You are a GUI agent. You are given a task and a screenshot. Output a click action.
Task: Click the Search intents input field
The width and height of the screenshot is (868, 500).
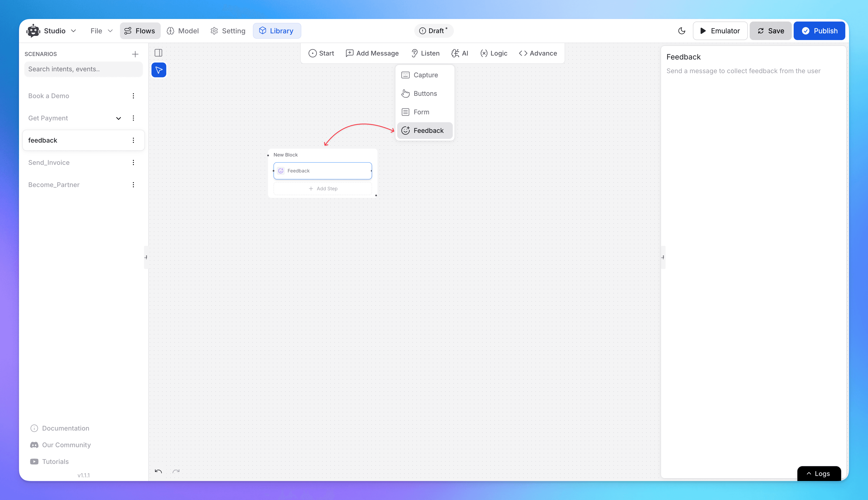[x=83, y=69]
